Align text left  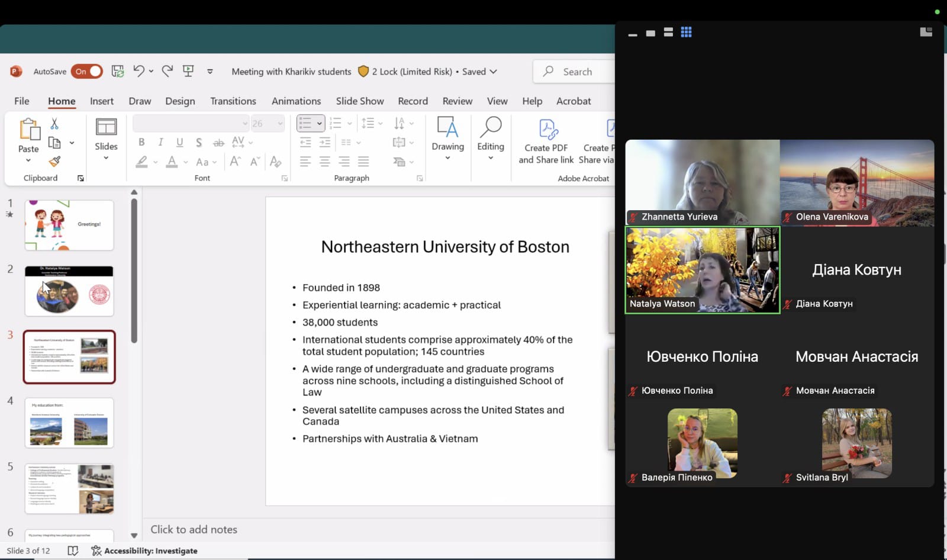coord(305,161)
